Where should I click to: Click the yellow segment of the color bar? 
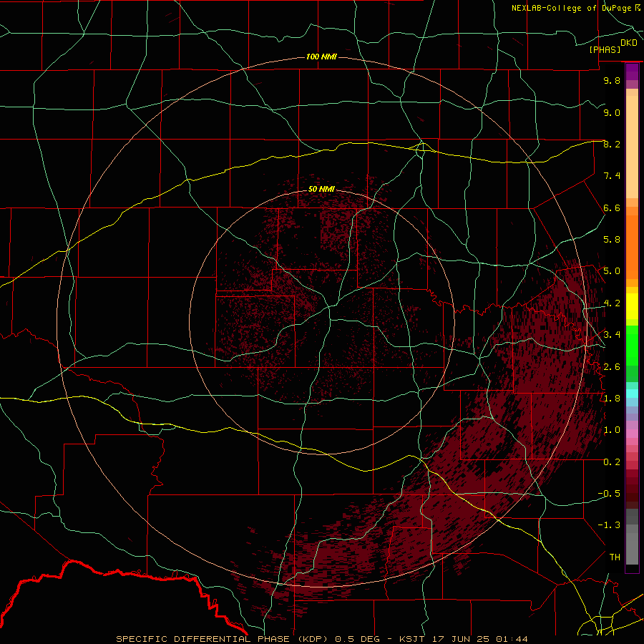coord(632,306)
